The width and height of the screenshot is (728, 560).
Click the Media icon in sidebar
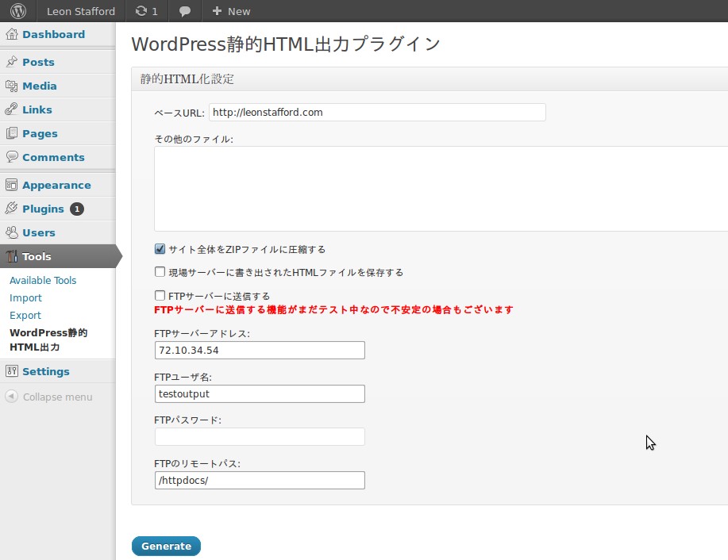point(12,86)
